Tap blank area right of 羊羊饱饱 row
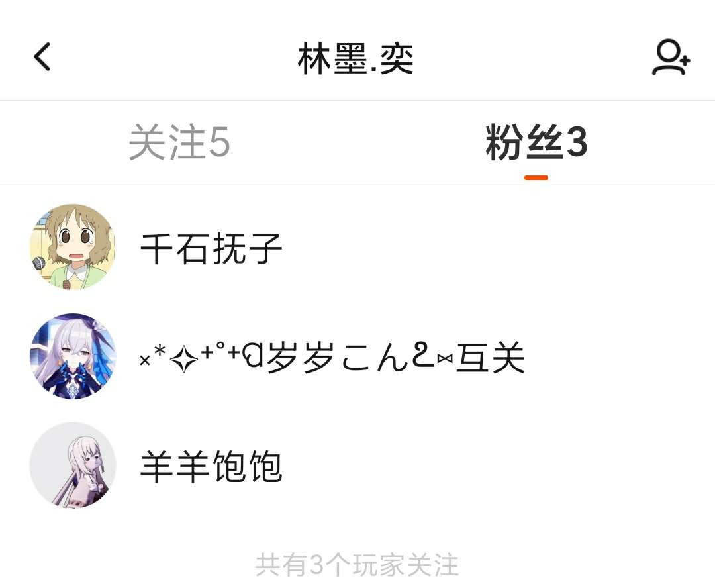Image resolution: width=715 pixels, height=588 pixels. [x=497, y=465]
